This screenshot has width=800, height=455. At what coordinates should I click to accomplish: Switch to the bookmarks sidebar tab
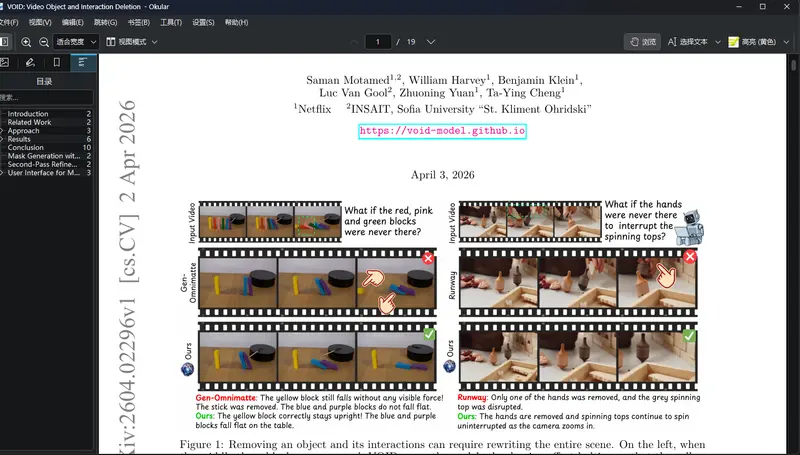tap(57, 62)
